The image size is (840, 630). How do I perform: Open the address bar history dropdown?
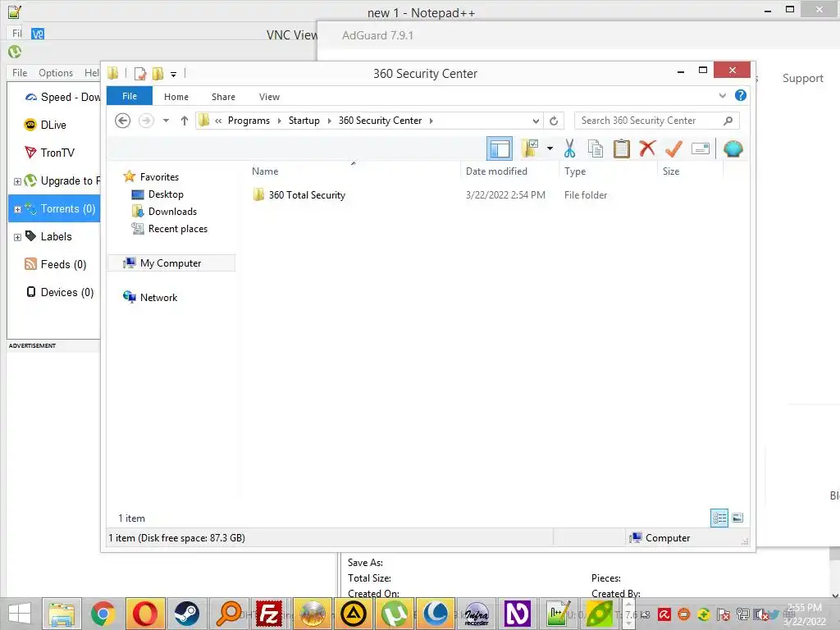(535, 121)
